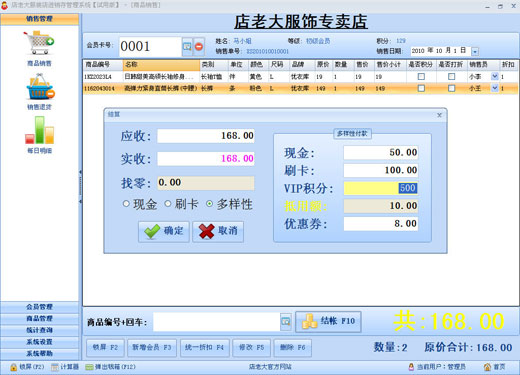Image resolution: width=520 pixels, height=375 pixels.
Task: Click the product search icon beside barcode field
Action: coord(286,322)
